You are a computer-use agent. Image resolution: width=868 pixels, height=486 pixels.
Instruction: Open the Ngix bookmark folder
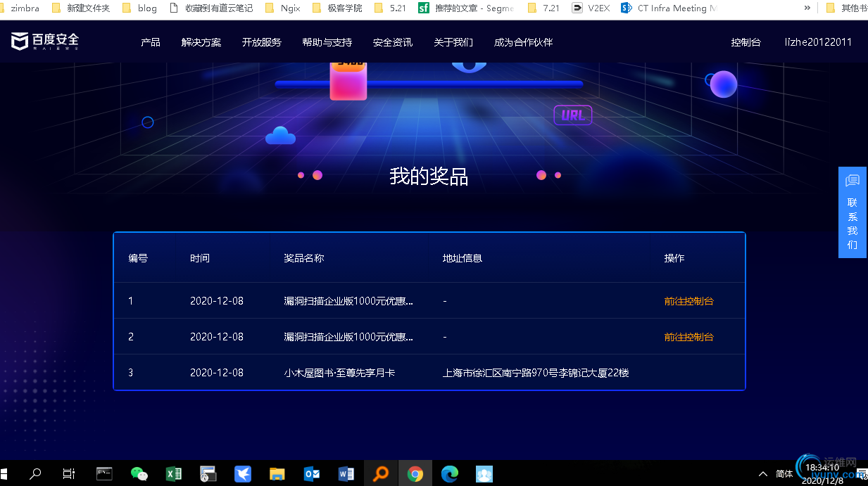point(282,8)
